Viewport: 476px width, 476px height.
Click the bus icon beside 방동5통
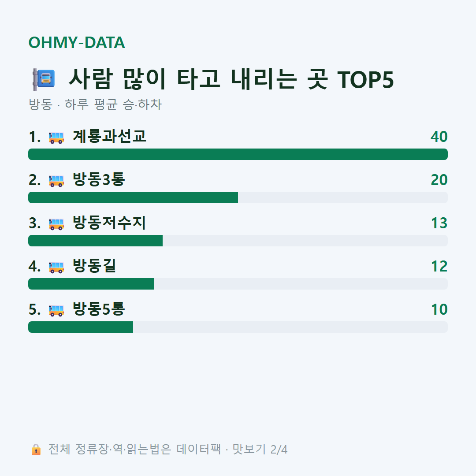pos(56,310)
